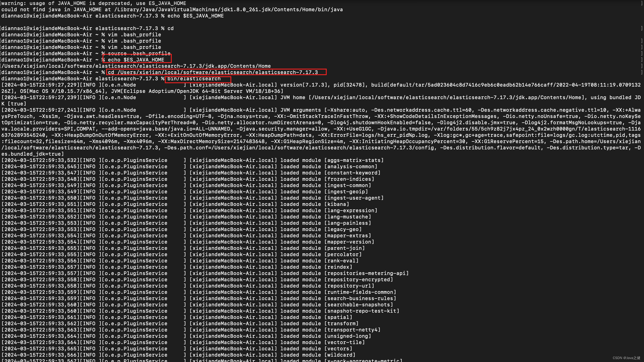Click the loaded module [aggs-matrix-stats] entry
Viewport: 644px width, 362px height.
(354, 160)
